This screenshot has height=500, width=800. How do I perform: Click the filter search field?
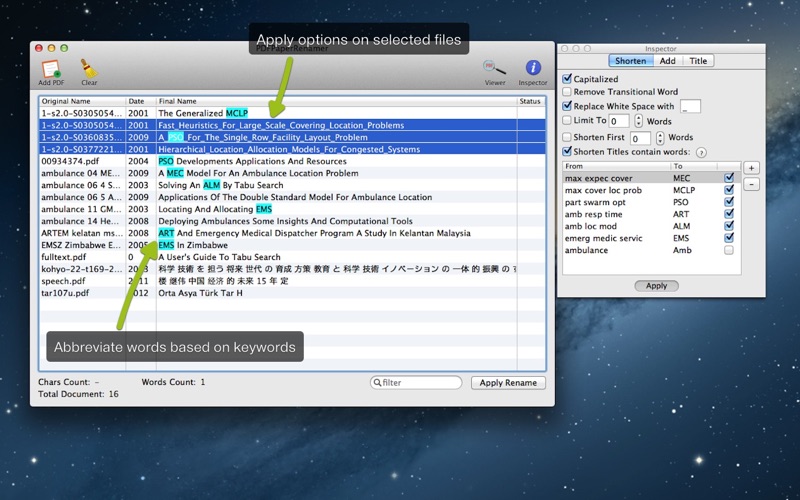point(416,382)
